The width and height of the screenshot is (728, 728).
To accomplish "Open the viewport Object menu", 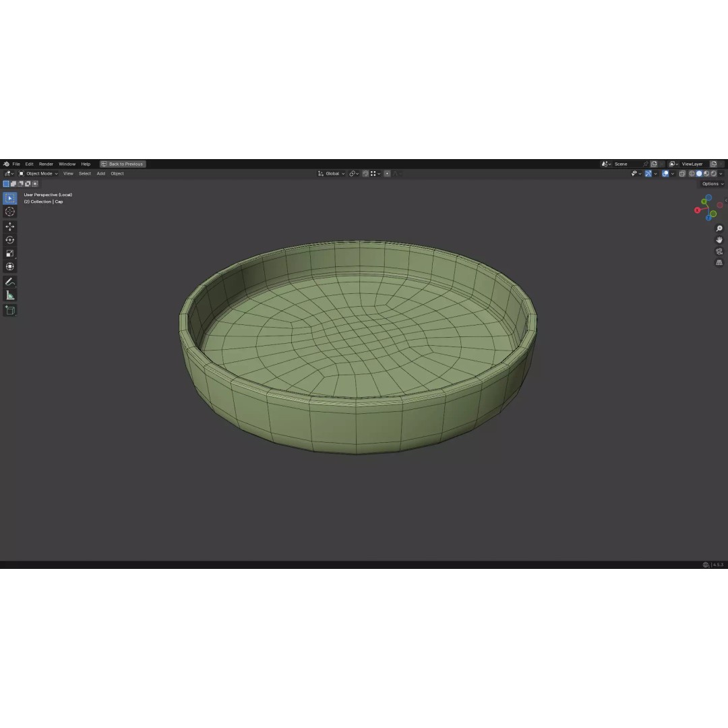I will 117,174.
